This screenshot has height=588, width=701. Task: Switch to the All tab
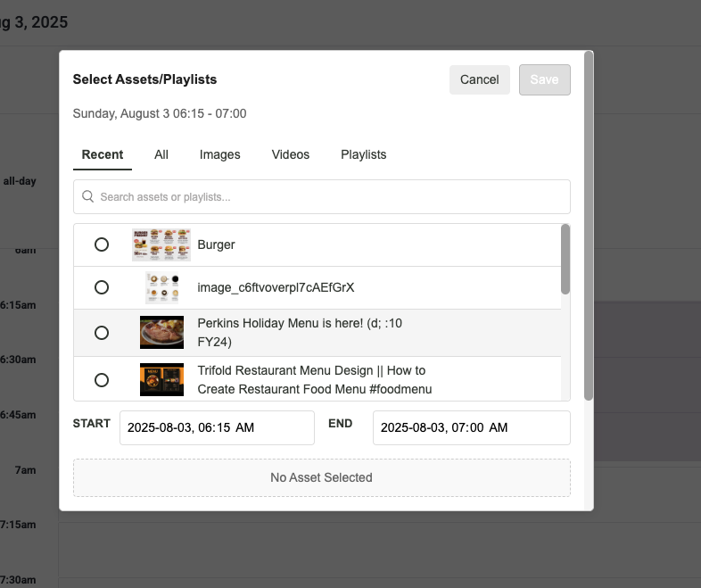(x=161, y=154)
